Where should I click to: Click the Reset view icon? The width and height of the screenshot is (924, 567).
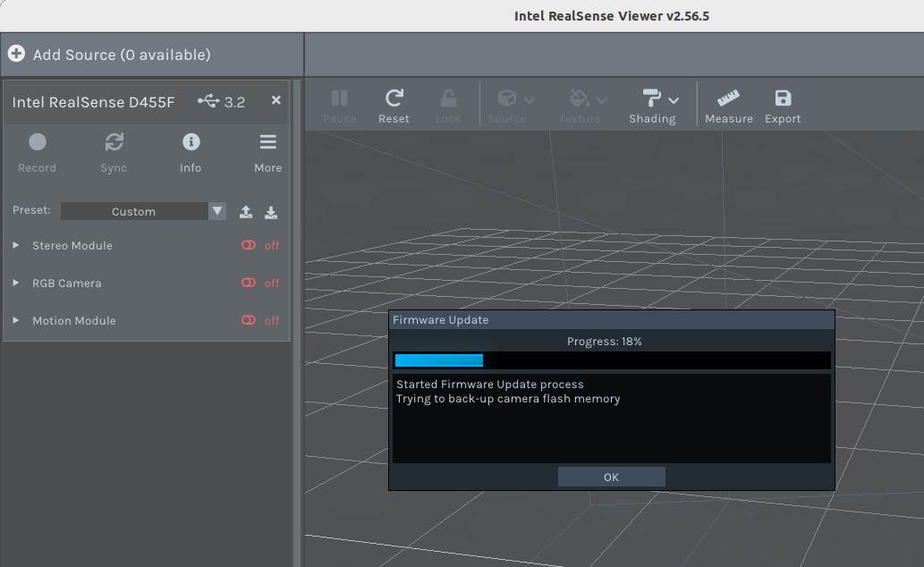(x=394, y=98)
